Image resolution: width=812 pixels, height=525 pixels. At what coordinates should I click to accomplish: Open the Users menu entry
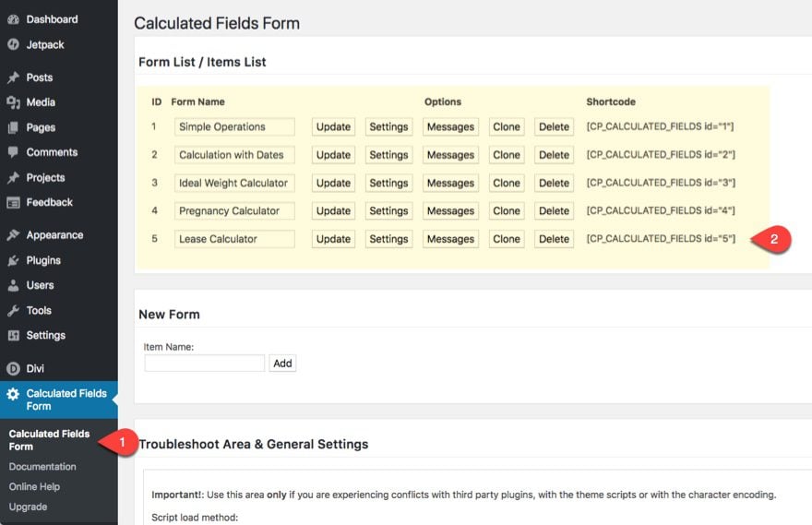click(40, 285)
